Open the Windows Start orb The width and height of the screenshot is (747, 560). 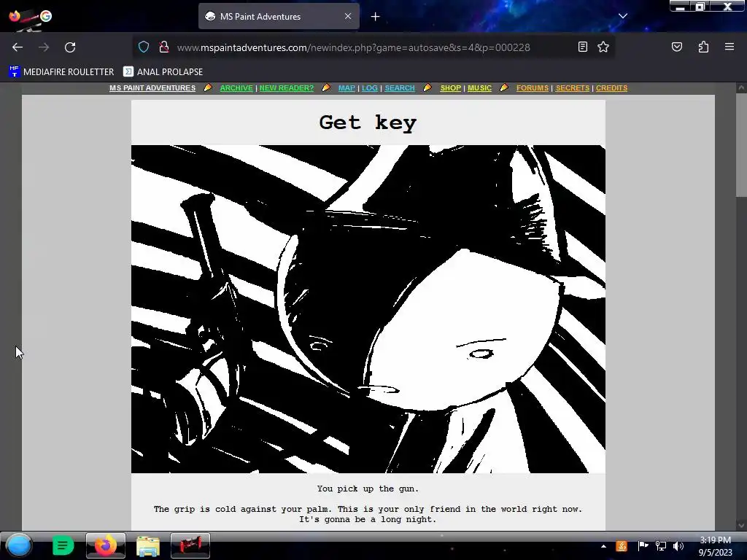point(19,545)
